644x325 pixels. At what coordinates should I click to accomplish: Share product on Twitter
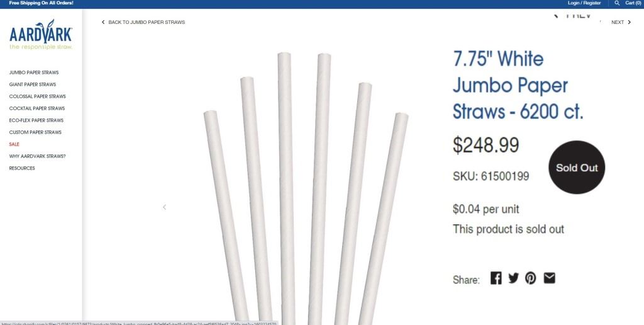point(513,278)
